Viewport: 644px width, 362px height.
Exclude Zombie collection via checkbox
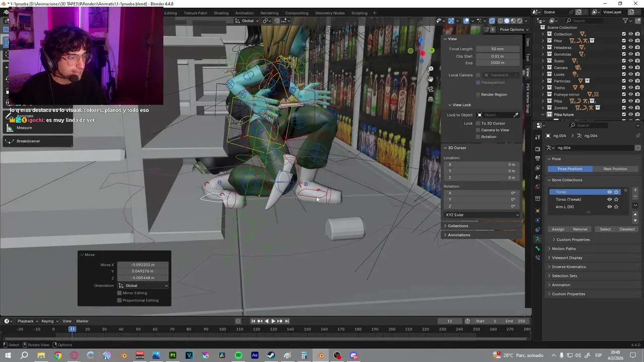coord(624,108)
